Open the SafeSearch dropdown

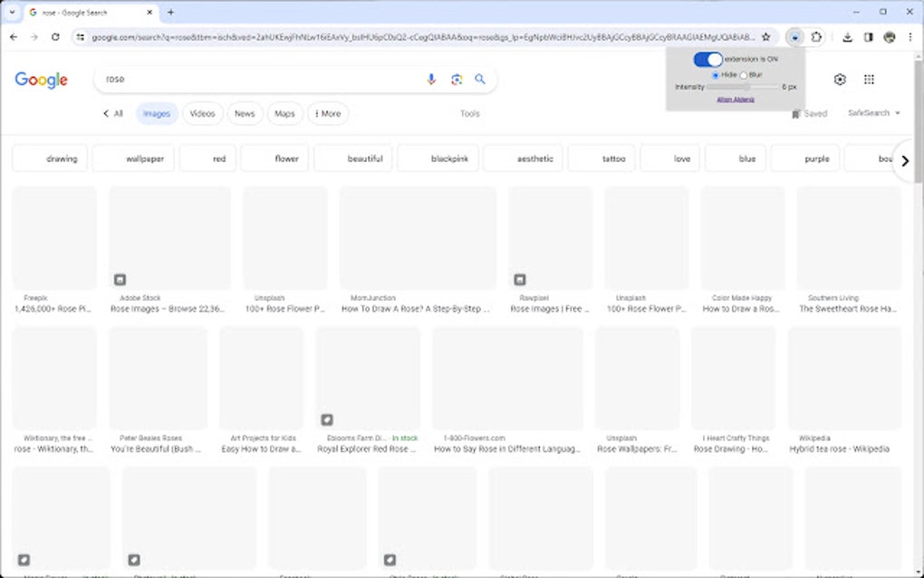pyautogui.click(x=871, y=113)
